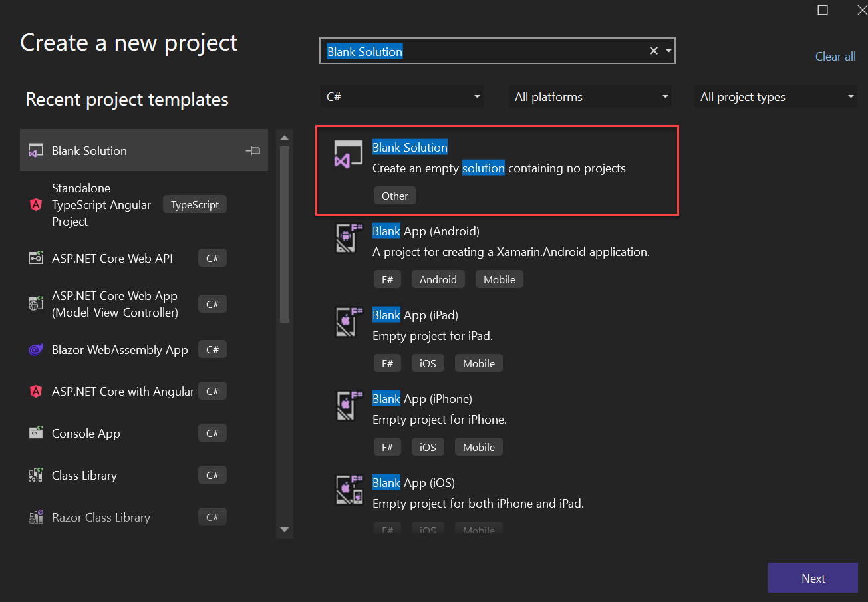Image resolution: width=868 pixels, height=602 pixels.
Task: Open the C# language filter dropdown
Action: coord(402,96)
